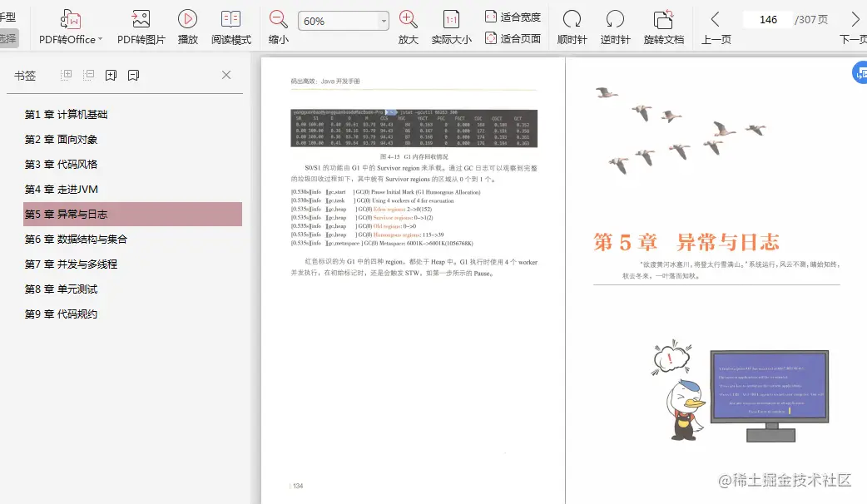Viewport: 867px width, 504px height.
Task: Click the page number 134 footer
Action: pos(298,486)
